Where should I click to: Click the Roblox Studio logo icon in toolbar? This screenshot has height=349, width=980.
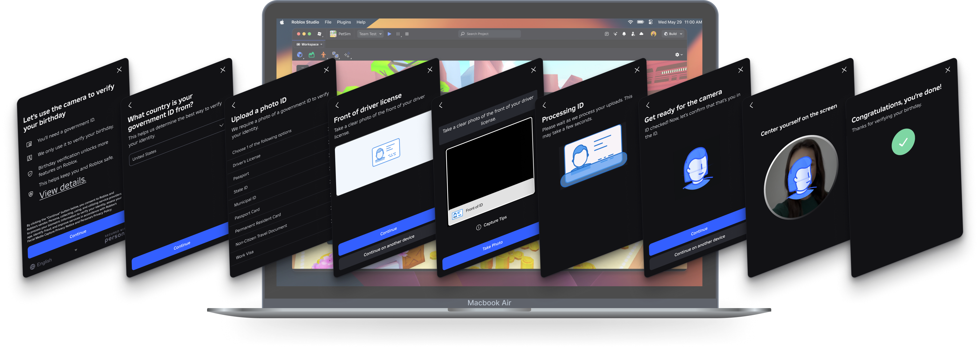(x=320, y=34)
